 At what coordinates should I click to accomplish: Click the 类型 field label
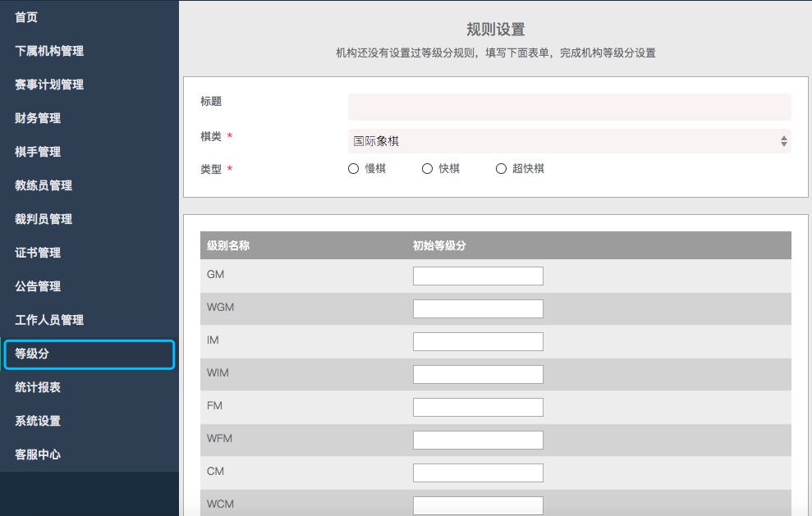point(211,169)
